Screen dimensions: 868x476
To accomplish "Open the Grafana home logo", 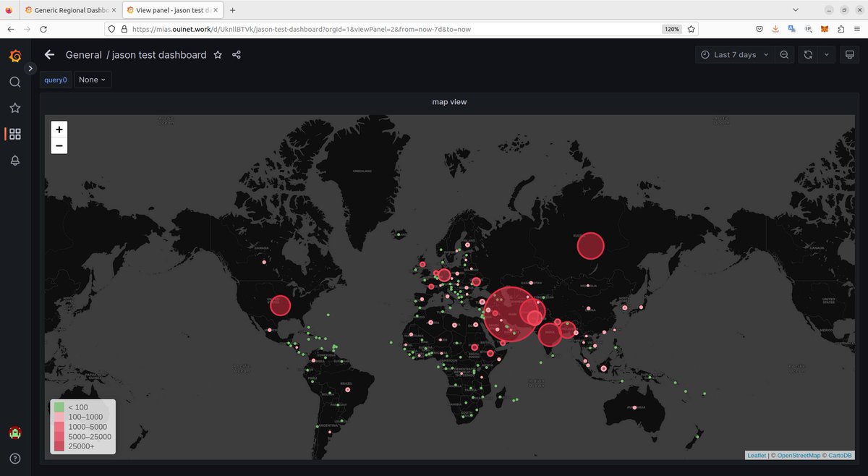I will [x=15, y=56].
